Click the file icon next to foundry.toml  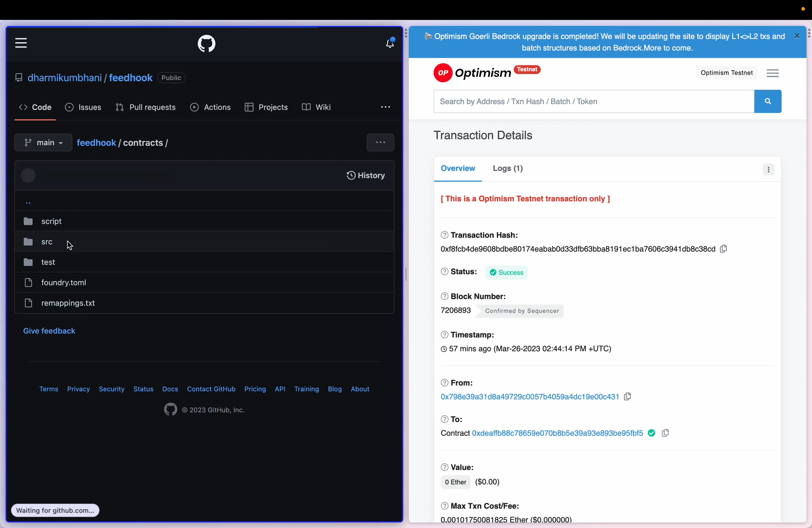coord(28,283)
